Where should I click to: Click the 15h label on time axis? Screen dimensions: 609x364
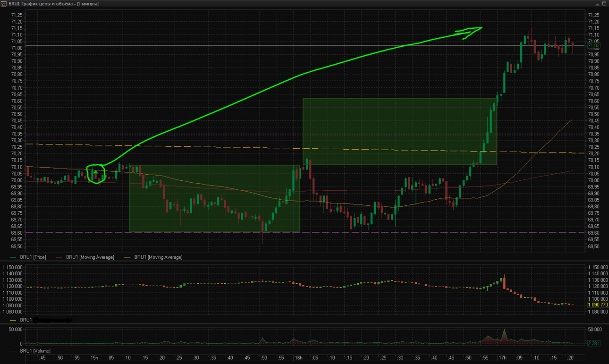click(94, 358)
